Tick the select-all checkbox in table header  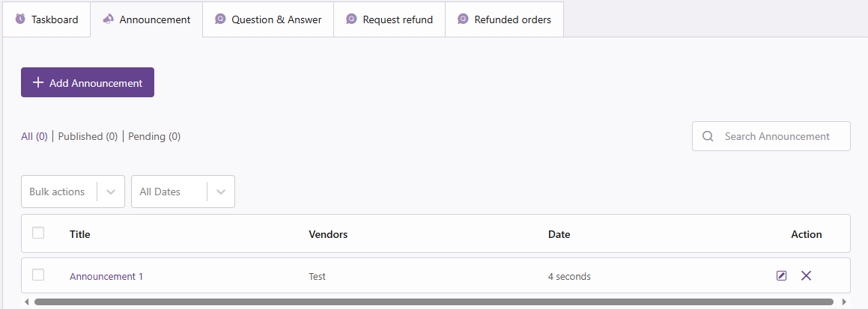click(x=38, y=233)
